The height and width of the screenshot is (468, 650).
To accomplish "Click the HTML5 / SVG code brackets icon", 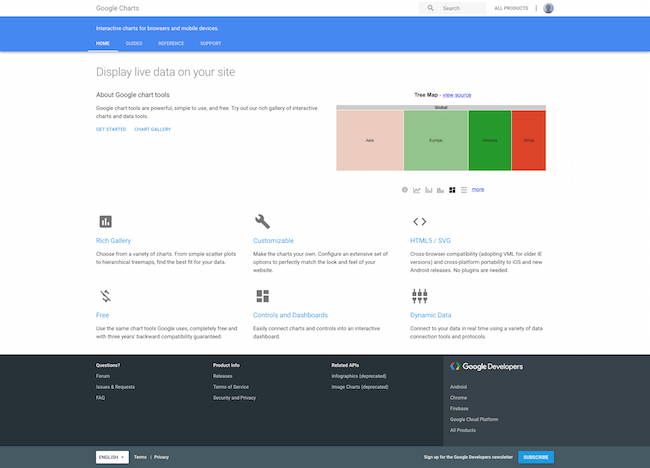I will (420, 221).
